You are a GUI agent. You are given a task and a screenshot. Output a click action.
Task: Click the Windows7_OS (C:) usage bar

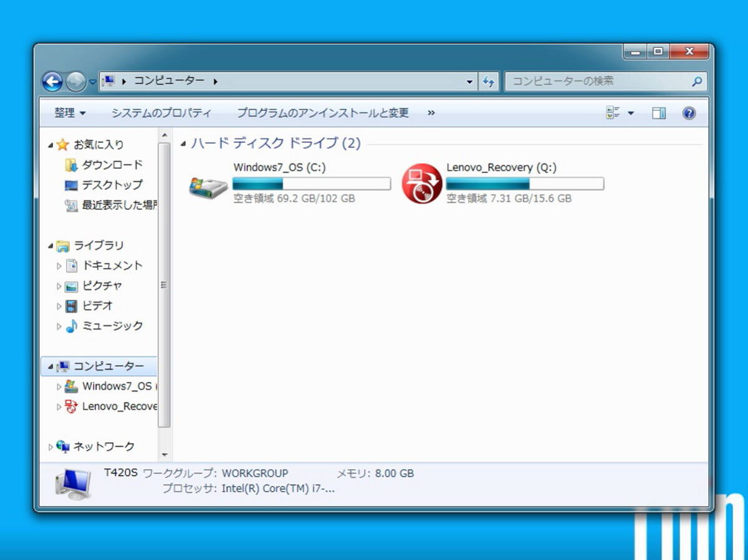[312, 183]
